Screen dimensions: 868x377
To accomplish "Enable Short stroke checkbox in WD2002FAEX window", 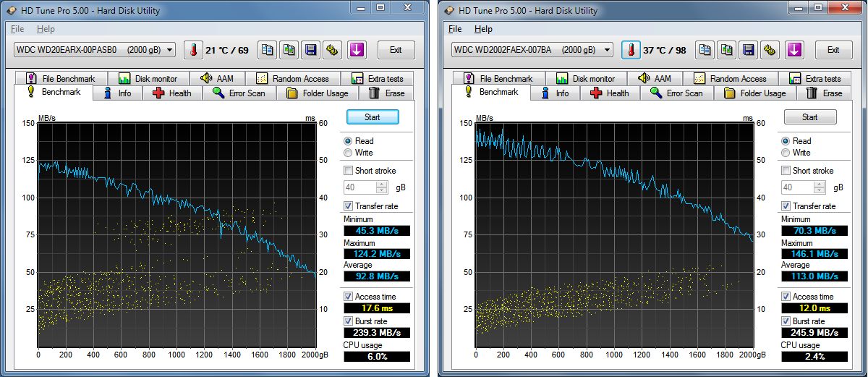I will (786, 171).
